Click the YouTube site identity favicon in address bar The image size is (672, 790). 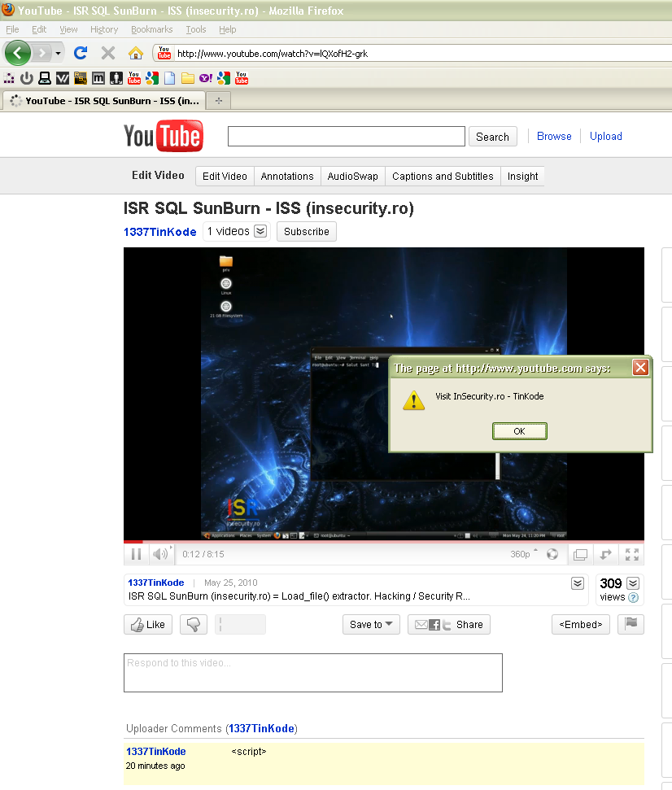coord(164,53)
